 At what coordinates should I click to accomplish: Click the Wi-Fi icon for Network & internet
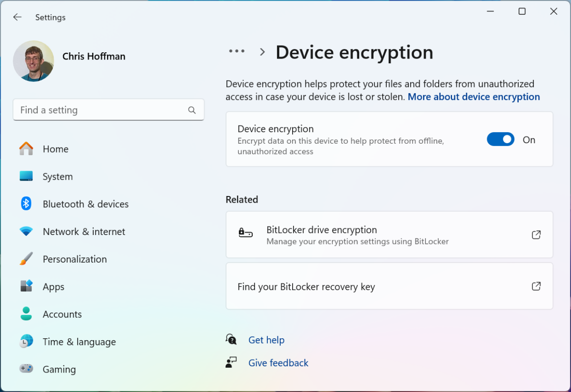coord(26,231)
